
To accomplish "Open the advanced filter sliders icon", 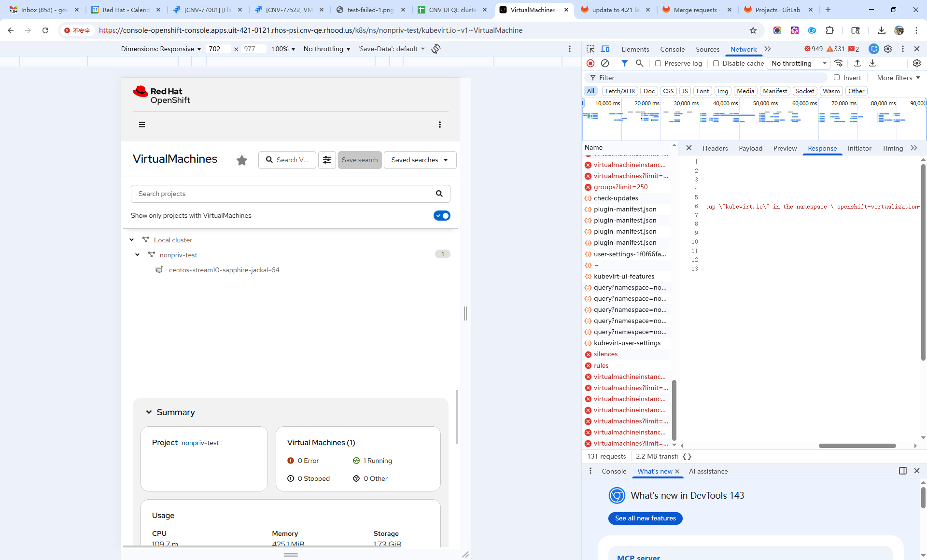I will [x=327, y=160].
